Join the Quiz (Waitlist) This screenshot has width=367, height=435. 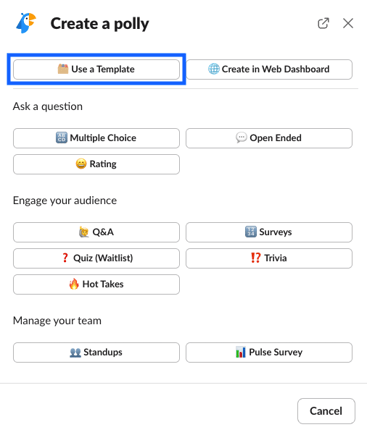[96, 258]
